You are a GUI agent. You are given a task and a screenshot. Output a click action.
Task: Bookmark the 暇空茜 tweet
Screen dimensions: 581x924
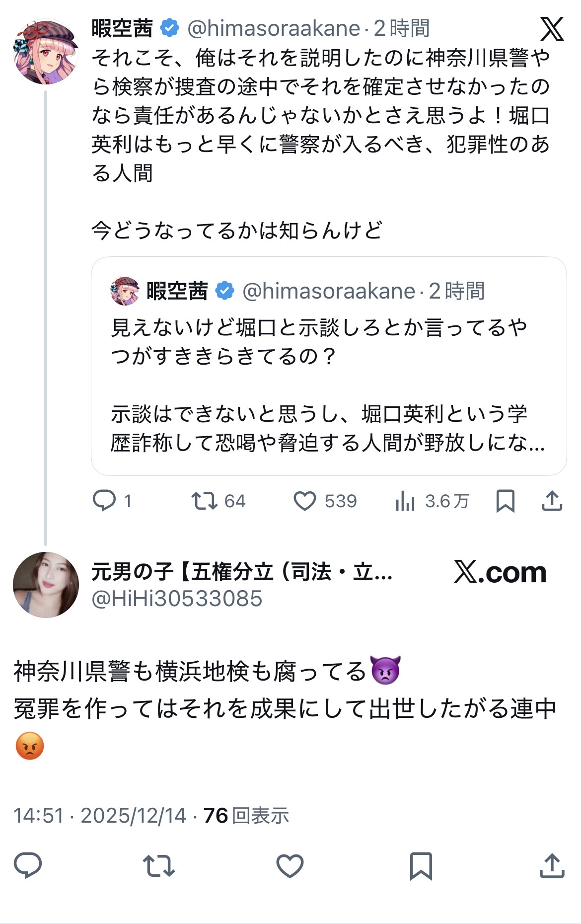click(505, 501)
